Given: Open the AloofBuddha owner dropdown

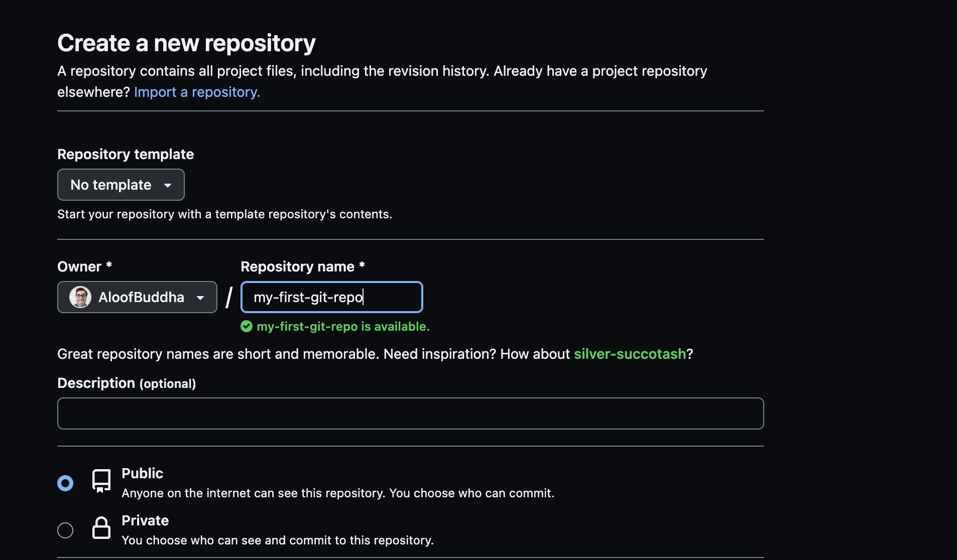Looking at the screenshot, I should tap(137, 297).
